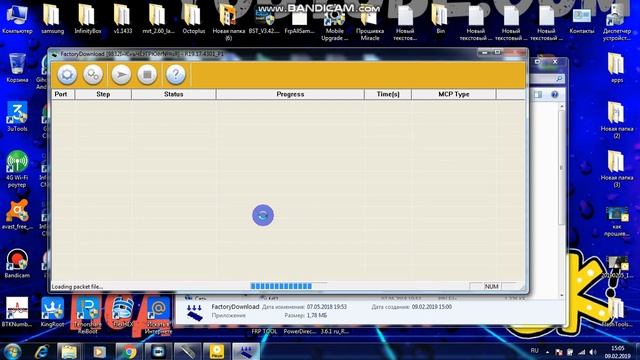This screenshot has width=640, height=360.
Task: Click the Status column header
Action: [173, 94]
